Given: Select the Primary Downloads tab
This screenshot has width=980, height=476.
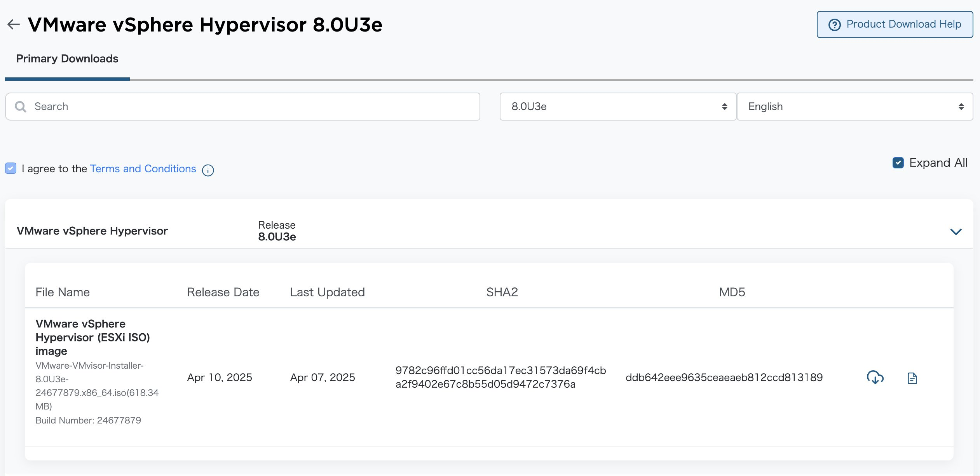Looking at the screenshot, I should pos(67,59).
